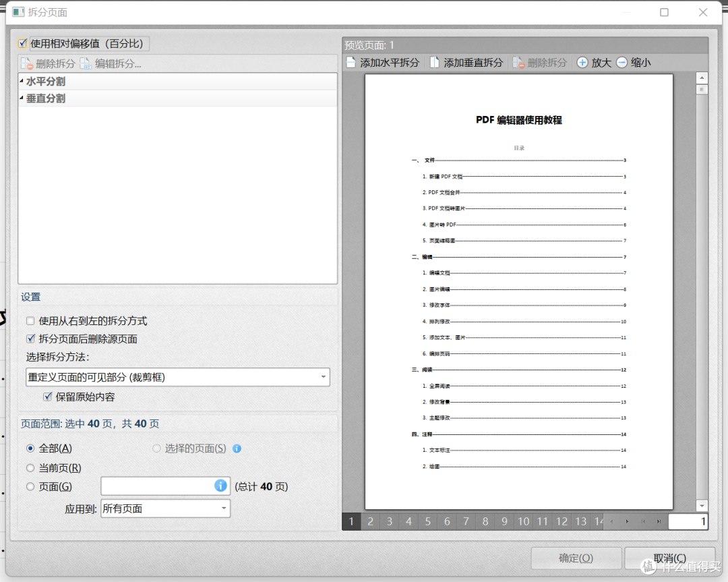This screenshot has height=582, width=728.
Task: Open the 选择拆分方法 dropdown
Action: click(178, 377)
